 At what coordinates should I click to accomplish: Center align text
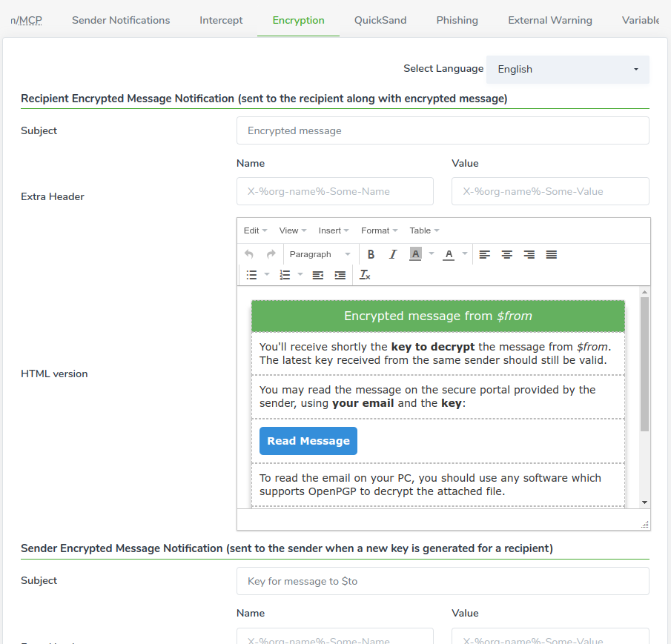(x=506, y=254)
